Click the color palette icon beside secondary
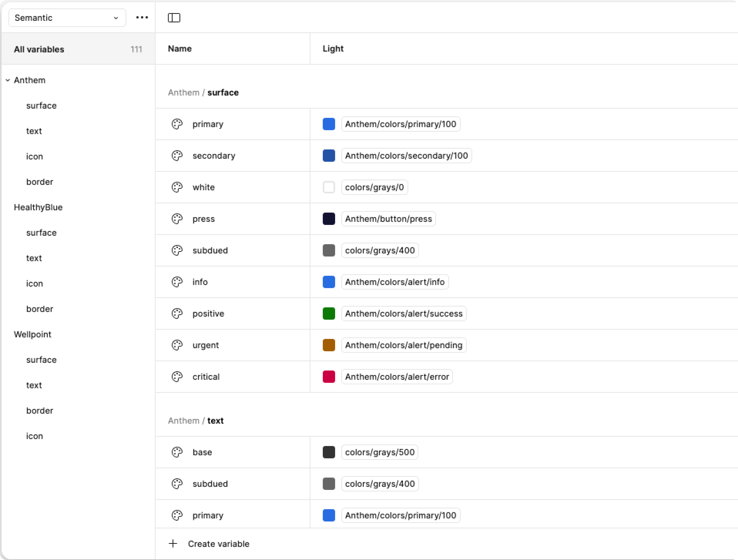This screenshot has width=738, height=560. [177, 156]
